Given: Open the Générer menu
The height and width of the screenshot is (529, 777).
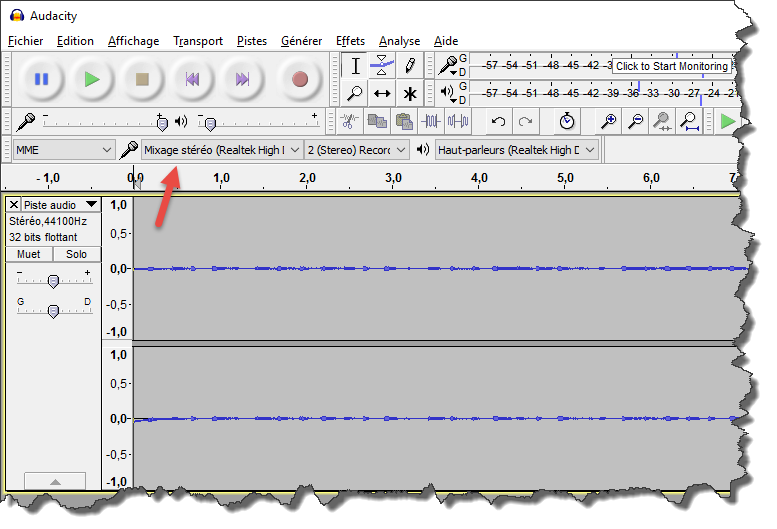Looking at the screenshot, I should pyautogui.click(x=301, y=41).
